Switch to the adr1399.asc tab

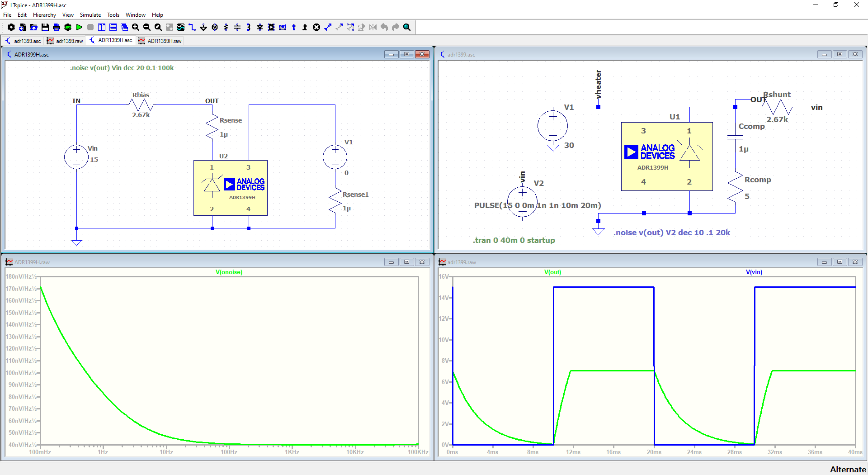(23, 41)
